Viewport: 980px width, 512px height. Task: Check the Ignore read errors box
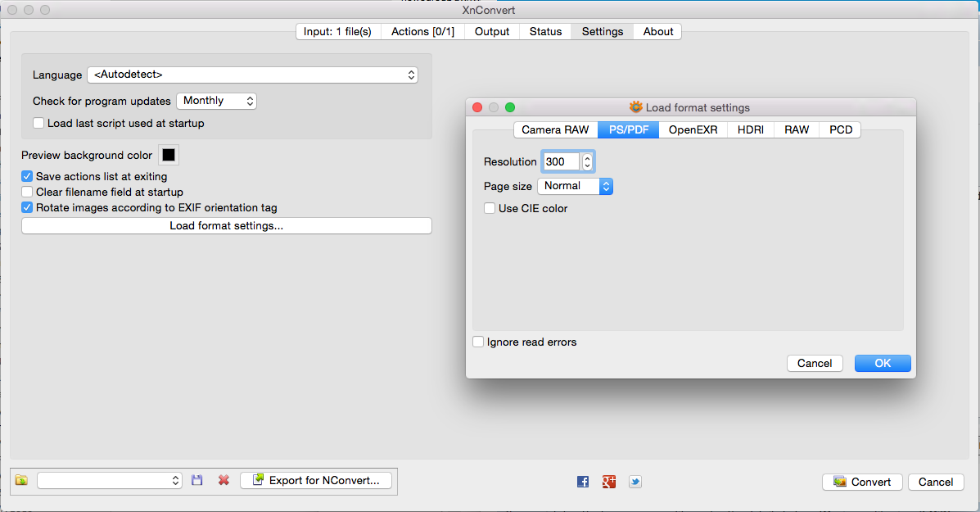point(478,342)
